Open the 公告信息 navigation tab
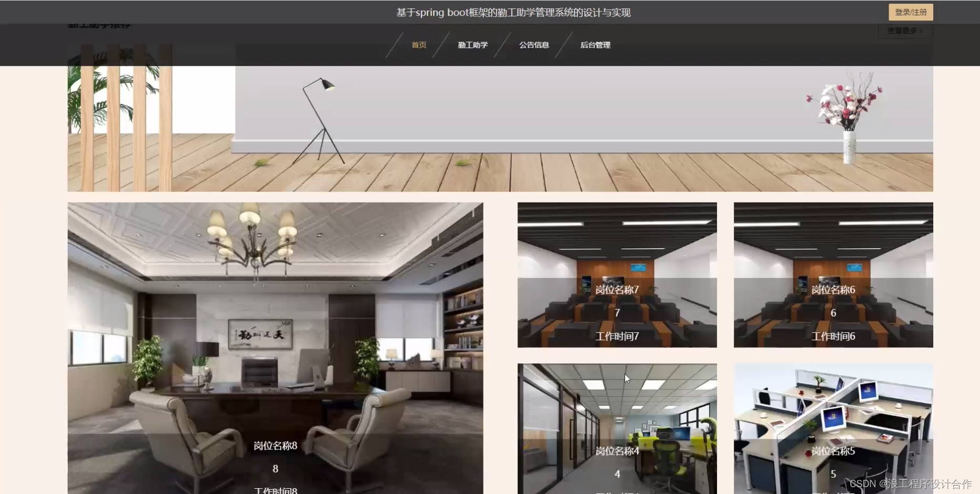980x494 pixels. (534, 45)
